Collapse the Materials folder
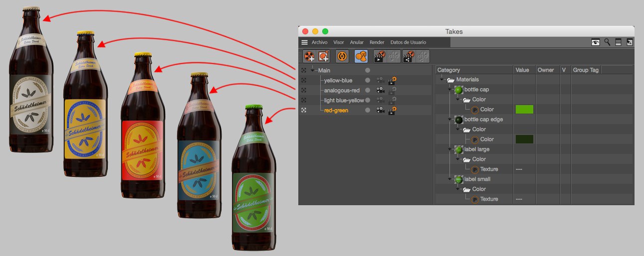Image resolution: width=644 pixels, height=256 pixels. click(441, 80)
